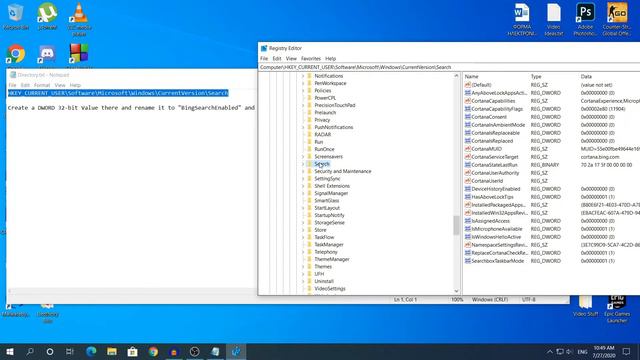640x360 pixels.
Task: Open Task View on the taskbar
Action: click(x=70, y=351)
